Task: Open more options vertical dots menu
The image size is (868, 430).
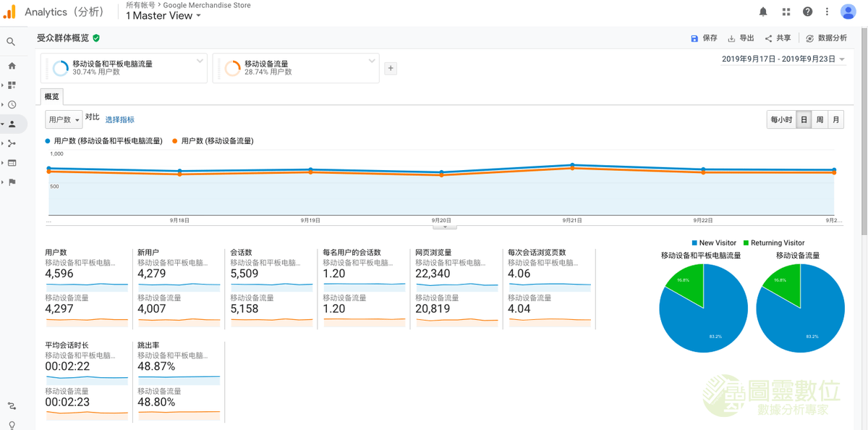Action: pyautogui.click(x=827, y=12)
